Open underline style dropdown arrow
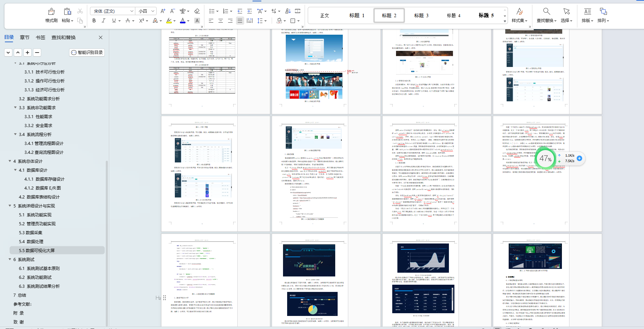The width and height of the screenshot is (644, 329). click(x=120, y=21)
